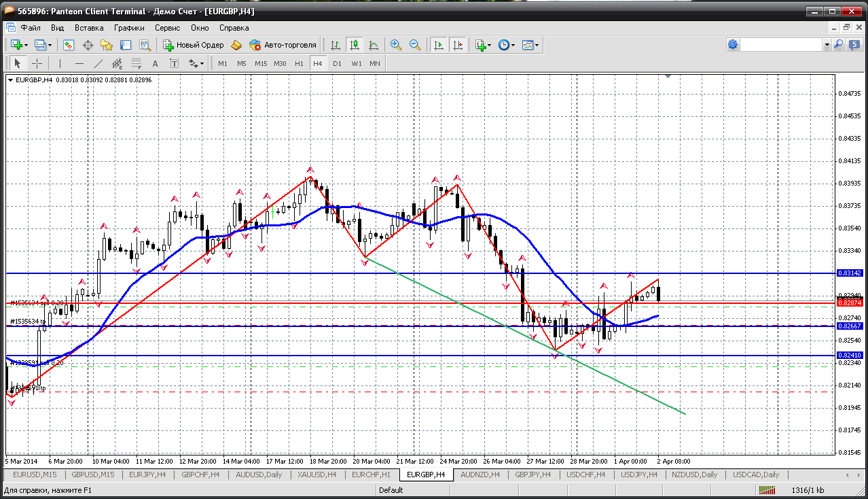Select the Vertical Line tool
This screenshot has height=499, width=868.
(x=60, y=63)
